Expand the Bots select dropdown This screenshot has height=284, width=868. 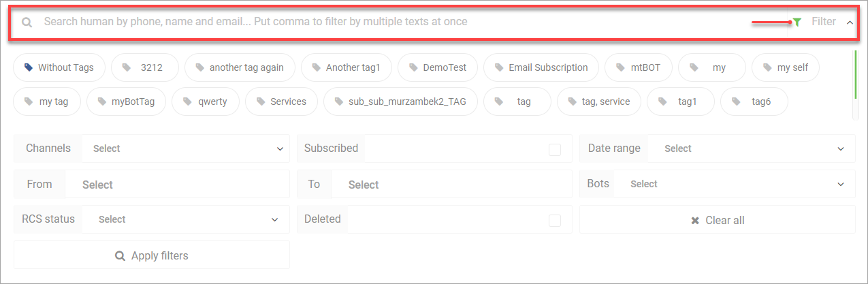735,184
